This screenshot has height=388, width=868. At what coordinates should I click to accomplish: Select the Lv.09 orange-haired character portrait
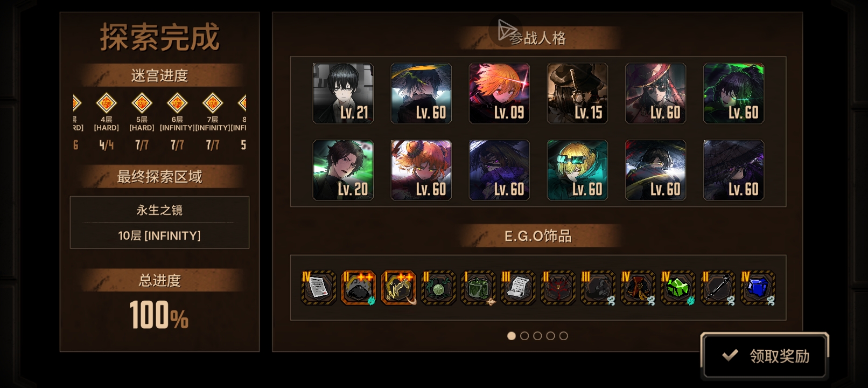click(499, 94)
